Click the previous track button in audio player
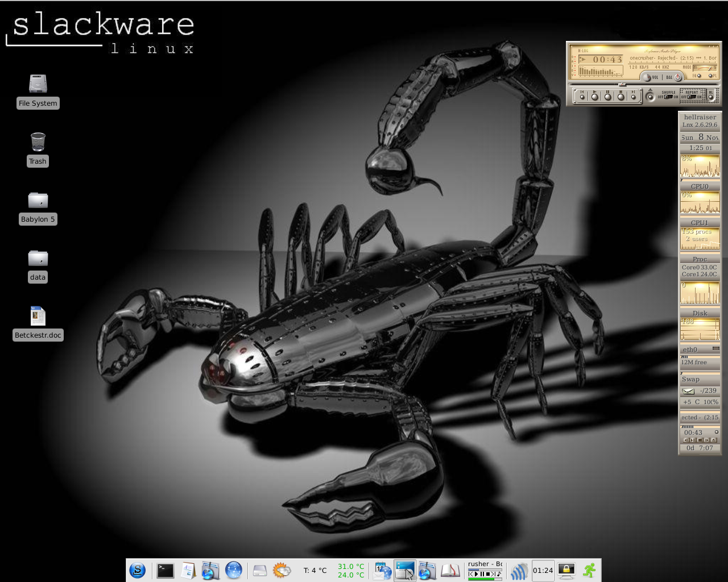Viewport: 728px width, 582px height. (x=582, y=97)
